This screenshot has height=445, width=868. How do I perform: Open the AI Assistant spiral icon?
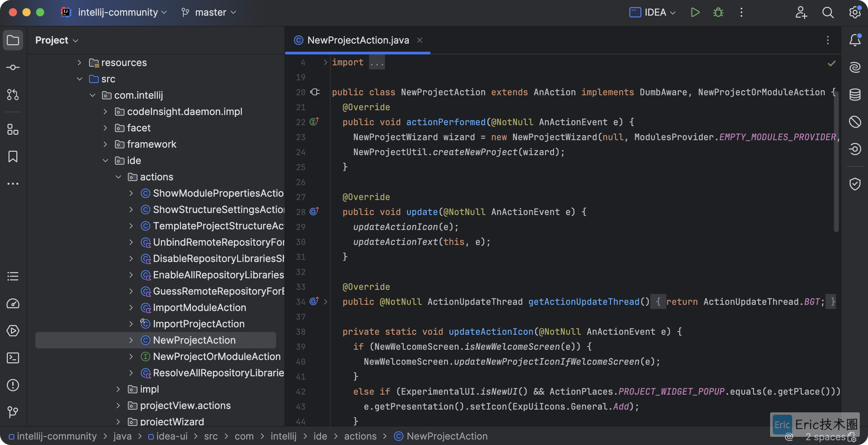tap(855, 67)
